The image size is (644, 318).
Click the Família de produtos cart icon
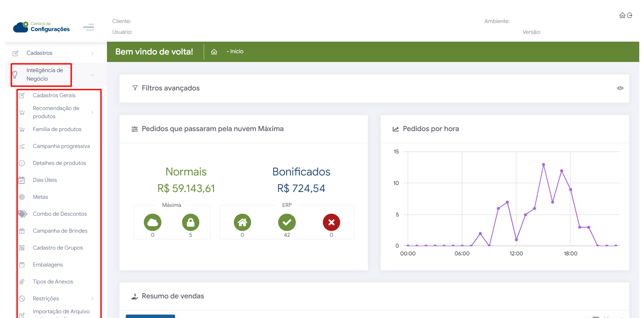click(22, 129)
